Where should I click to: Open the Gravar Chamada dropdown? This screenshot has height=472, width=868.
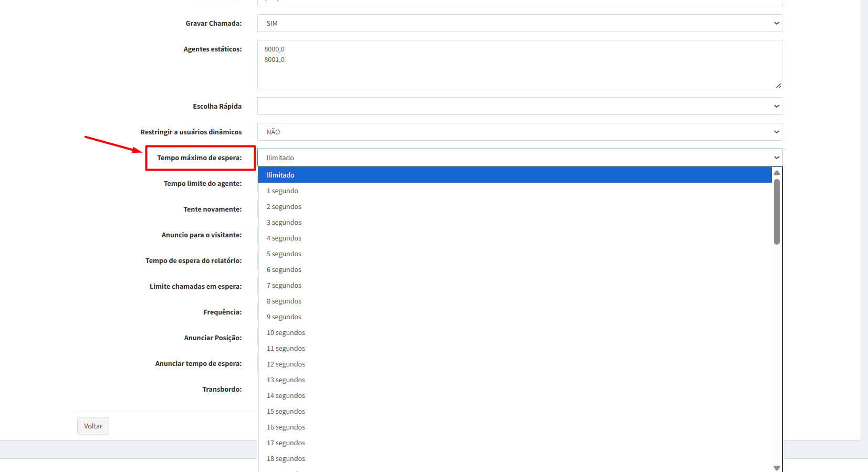click(519, 23)
